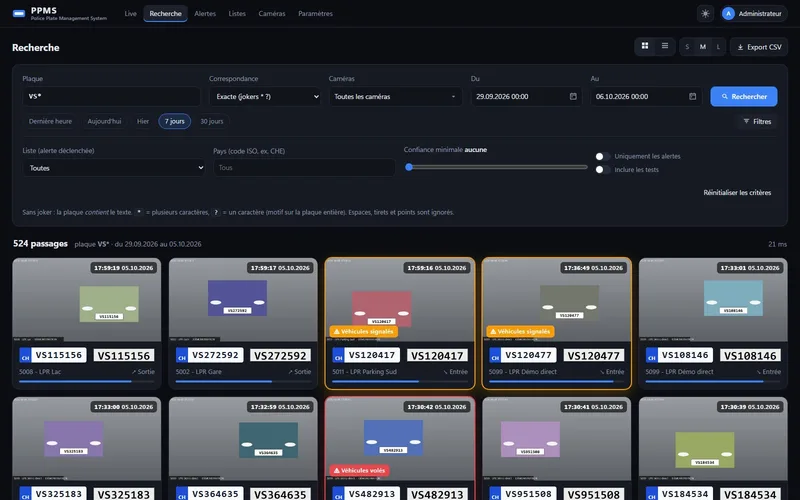Click the 5011 - LPR Parking Sud label
The image size is (800, 500).
pyautogui.click(x=364, y=371)
